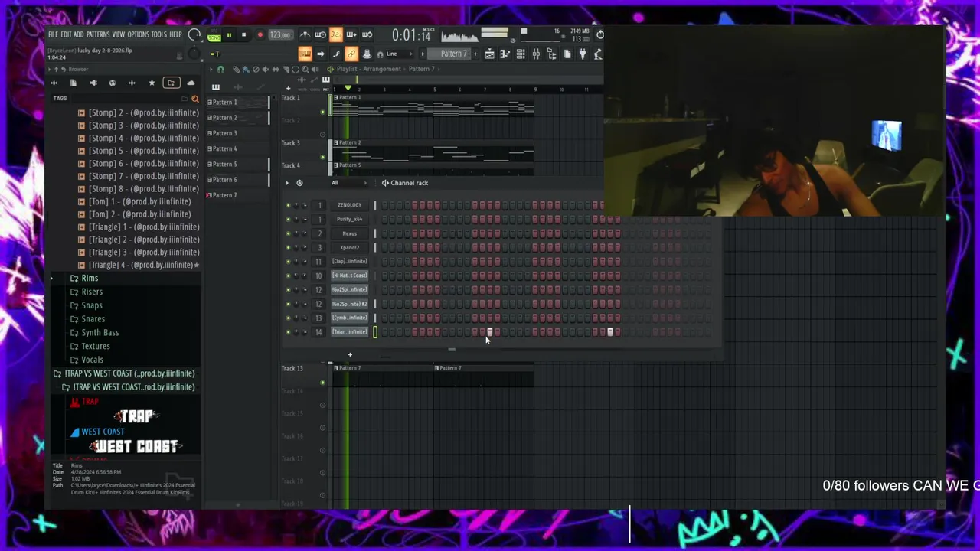Expand the channel rack options arrow
Screen dimensions: 980x551
click(x=287, y=183)
